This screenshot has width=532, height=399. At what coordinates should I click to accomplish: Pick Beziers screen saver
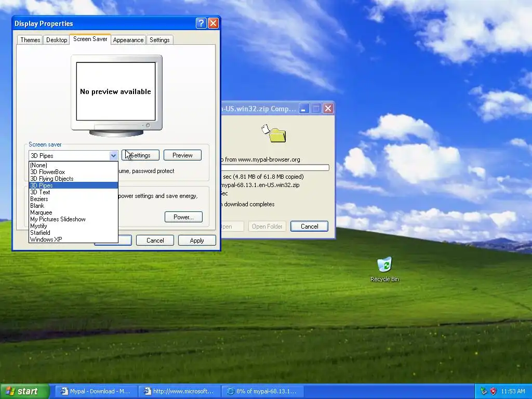click(x=73, y=199)
